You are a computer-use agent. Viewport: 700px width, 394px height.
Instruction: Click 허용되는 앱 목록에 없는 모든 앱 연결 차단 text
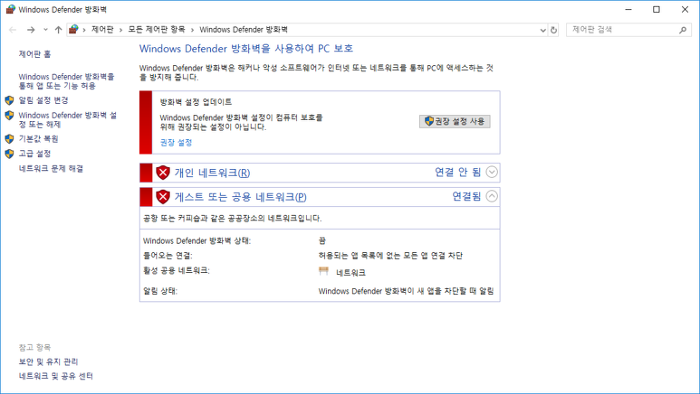[391, 255]
